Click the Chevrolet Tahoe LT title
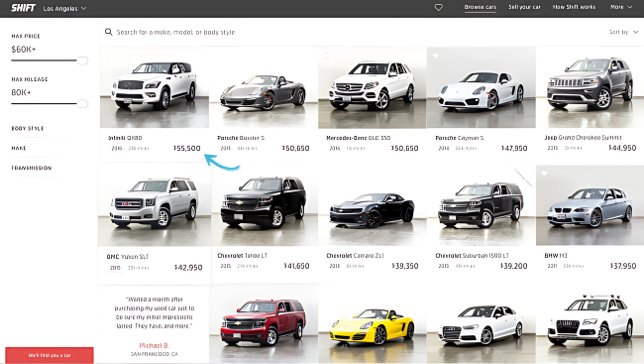The height and width of the screenshot is (364, 644). (242, 256)
